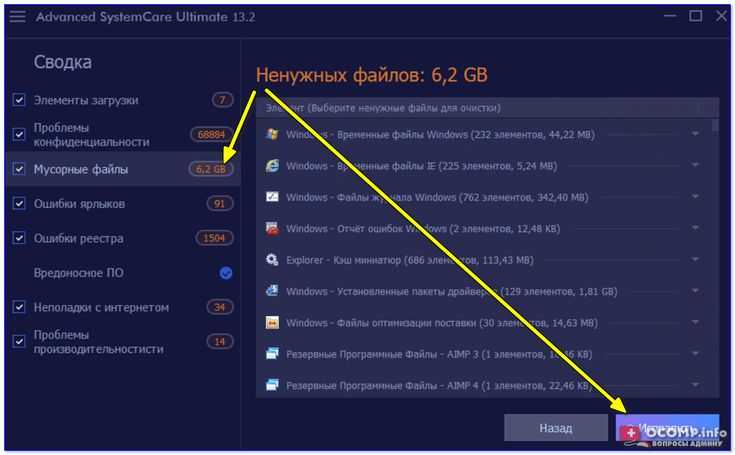Click the AIMP 4 backup files icon

tap(272, 385)
